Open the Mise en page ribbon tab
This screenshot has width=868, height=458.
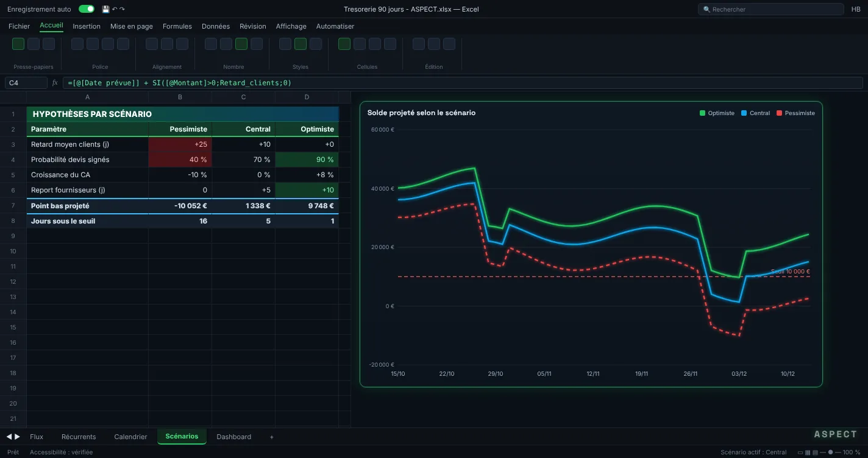[132, 26]
